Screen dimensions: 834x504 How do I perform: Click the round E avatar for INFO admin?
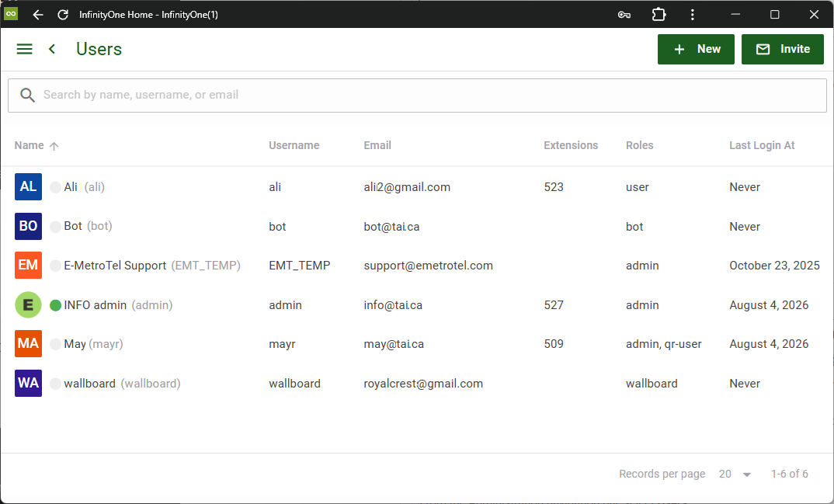click(x=28, y=304)
